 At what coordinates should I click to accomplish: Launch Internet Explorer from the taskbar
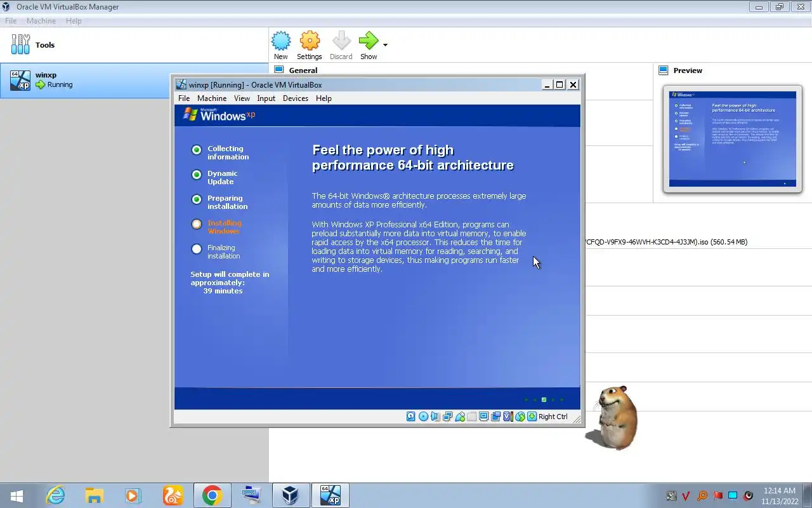(56, 495)
